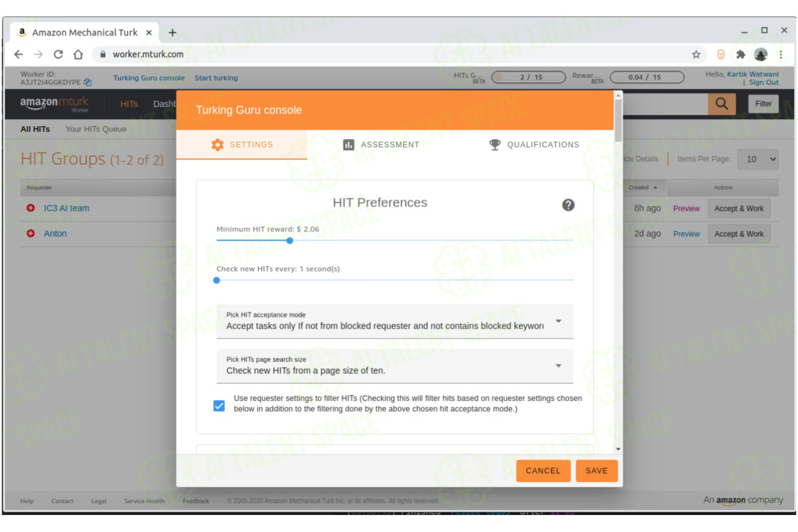Go to the browser home page
Image resolution: width=798 pixels, height=532 pixels.
coord(78,54)
